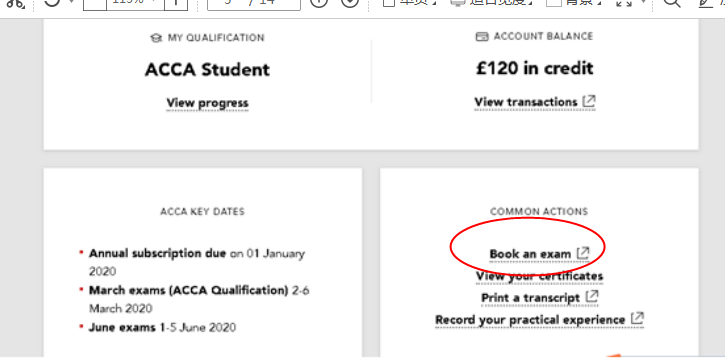Click the pen annotate icon at toolbar right

[707, 3]
